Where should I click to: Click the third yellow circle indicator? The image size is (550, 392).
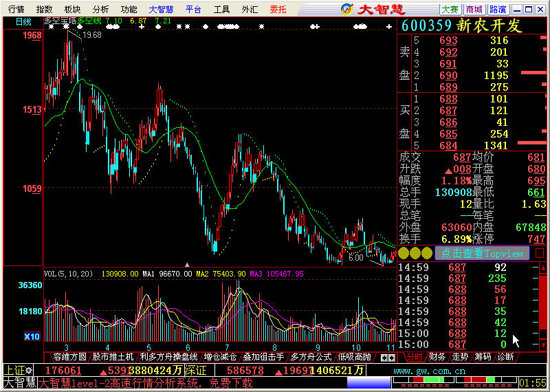[x=426, y=253]
